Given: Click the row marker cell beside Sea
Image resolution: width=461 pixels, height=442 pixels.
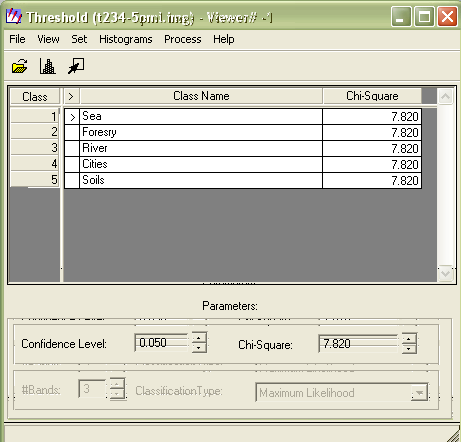Looking at the screenshot, I should click(72, 116).
